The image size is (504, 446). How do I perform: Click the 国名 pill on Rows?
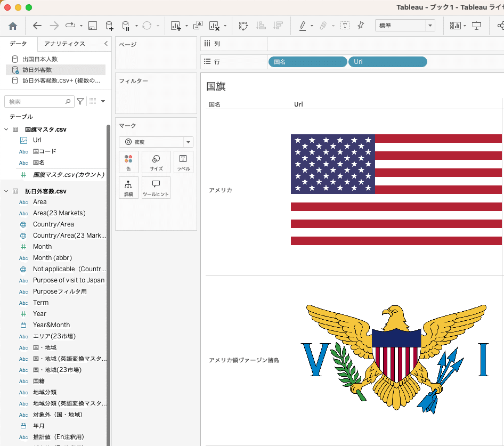point(307,62)
